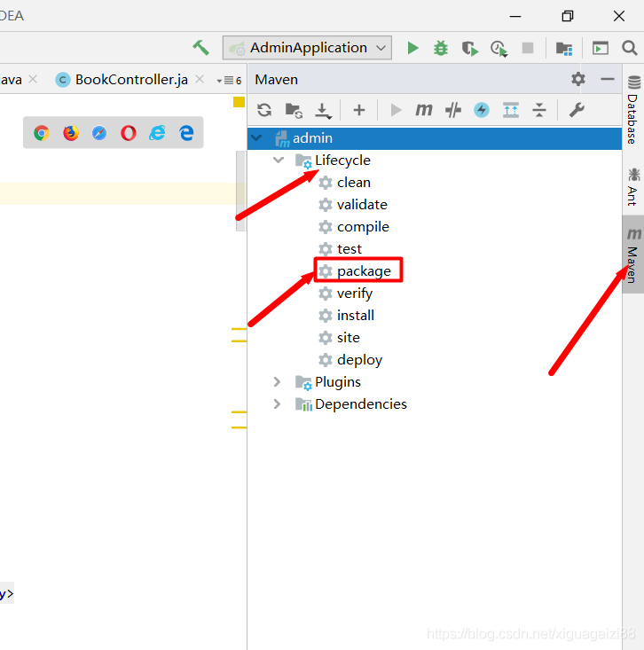The width and height of the screenshot is (644, 650).
Task: Open preview in Opera browser icon
Action: (x=129, y=133)
